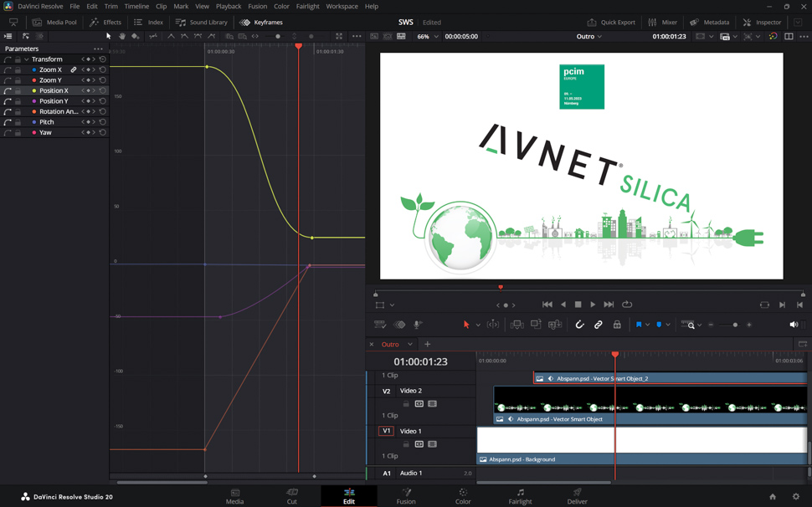Switch to the Color page tab
This screenshot has height=507, width=812.
(x=463, y=496)
